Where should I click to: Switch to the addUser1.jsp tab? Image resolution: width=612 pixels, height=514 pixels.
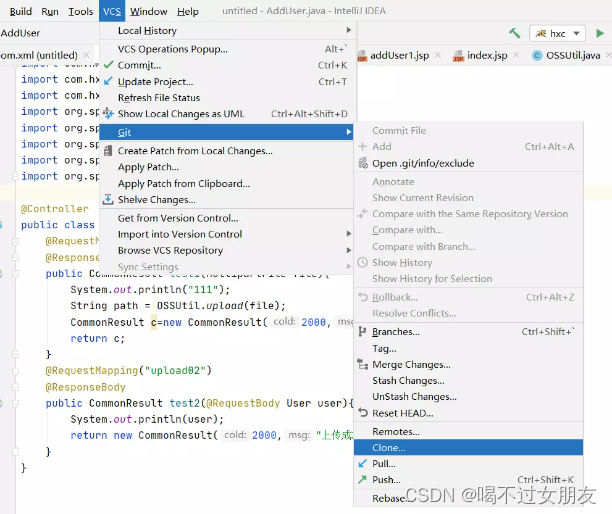(x=399, y=55)
